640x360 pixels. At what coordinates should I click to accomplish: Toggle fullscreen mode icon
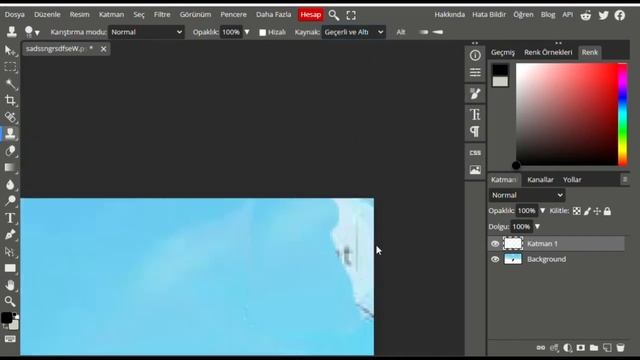351,16
